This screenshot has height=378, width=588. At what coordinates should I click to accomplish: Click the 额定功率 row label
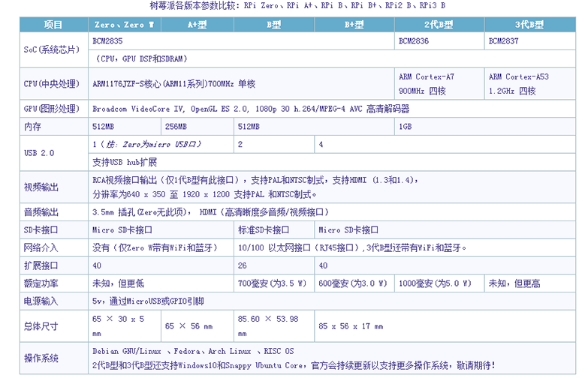[x=54, y=283]
